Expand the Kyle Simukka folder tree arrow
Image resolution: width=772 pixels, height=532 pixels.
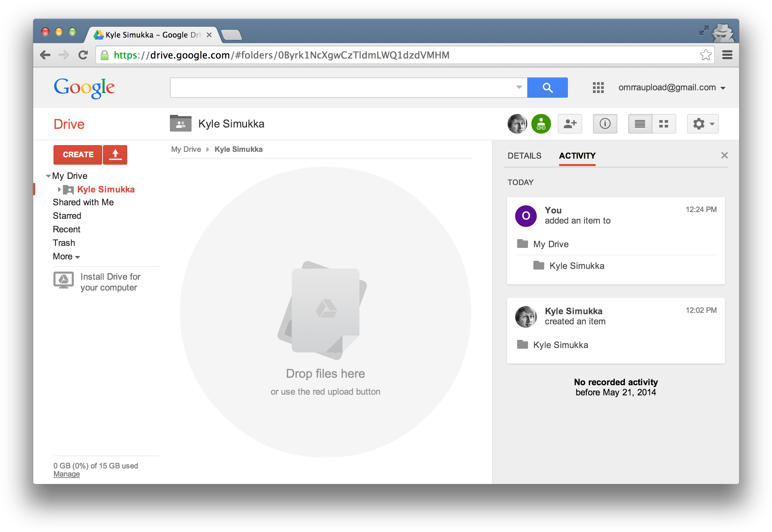point(59,189)
